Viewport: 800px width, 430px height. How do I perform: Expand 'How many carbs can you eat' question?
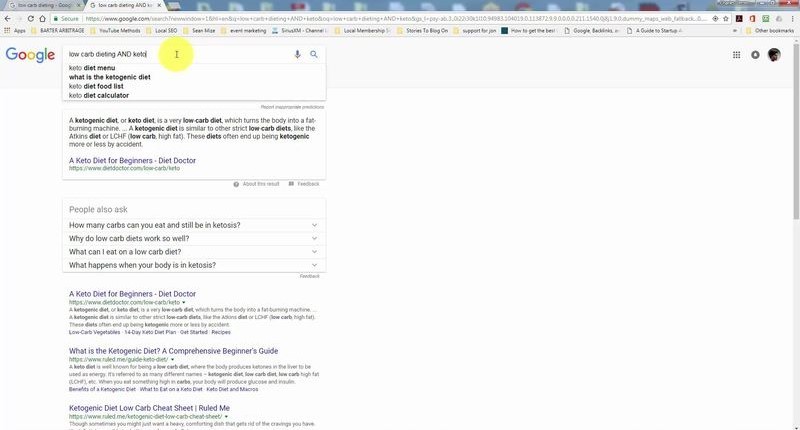pos(314,225)
